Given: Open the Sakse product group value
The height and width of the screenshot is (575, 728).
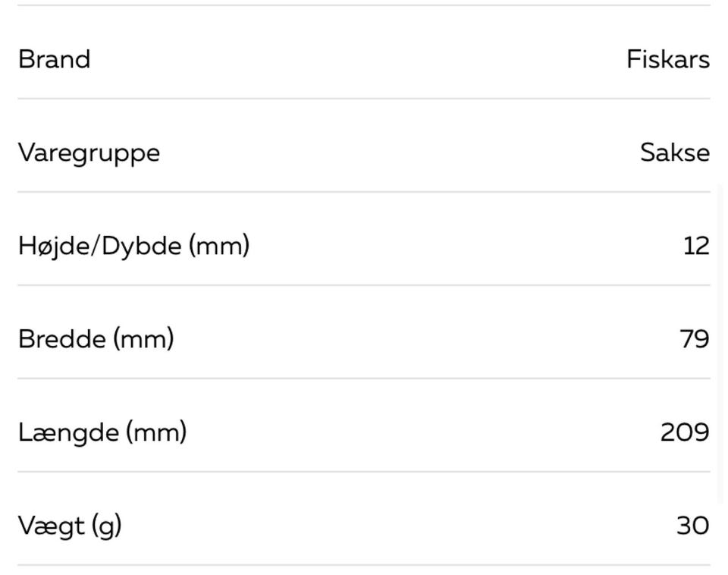Looking at the screenshot, I should pos(674,152).
